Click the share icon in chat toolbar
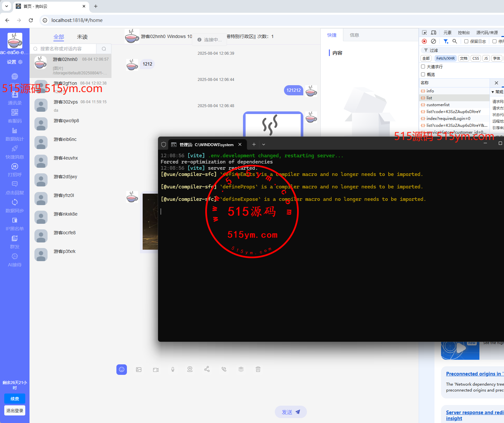The image size is (504, 423). coord(207,370)
